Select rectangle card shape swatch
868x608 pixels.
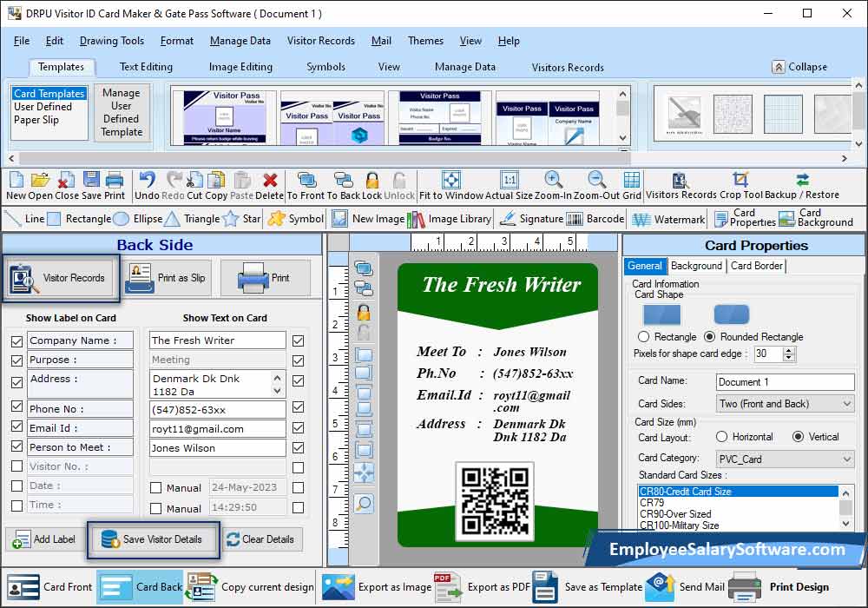[662, 314]
